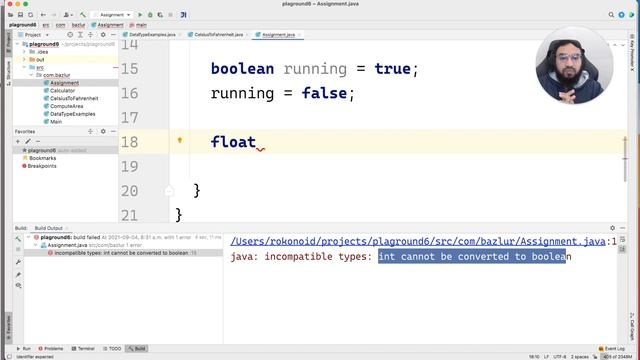Viewport: 640px width, 360px height.
Task: Click the src breadcrumb in the navigation bar
Action: click(x=46, y=25)
